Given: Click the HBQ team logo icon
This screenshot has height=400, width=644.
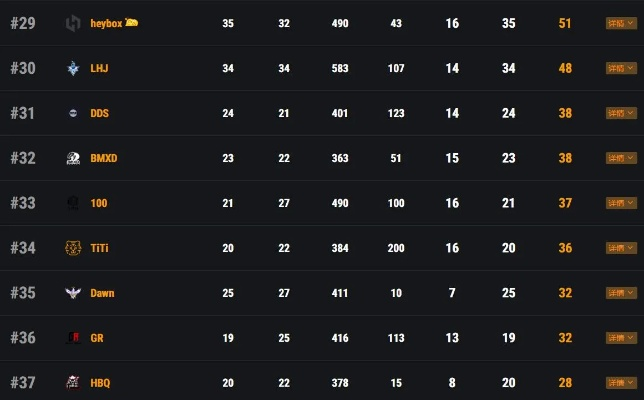Looking at the screenshot, I should [x=73, y=383].
